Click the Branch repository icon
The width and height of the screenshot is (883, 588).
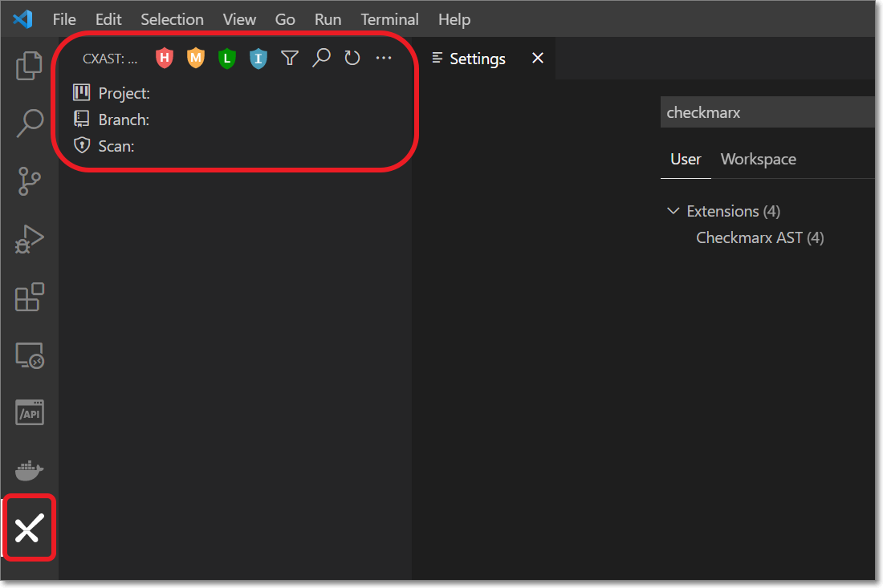[82, 119]
